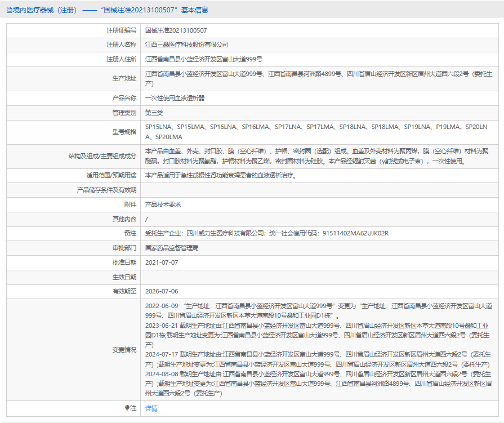Click the 生效日期 row label
504x423 pixels.
click(x=124, y=277)
